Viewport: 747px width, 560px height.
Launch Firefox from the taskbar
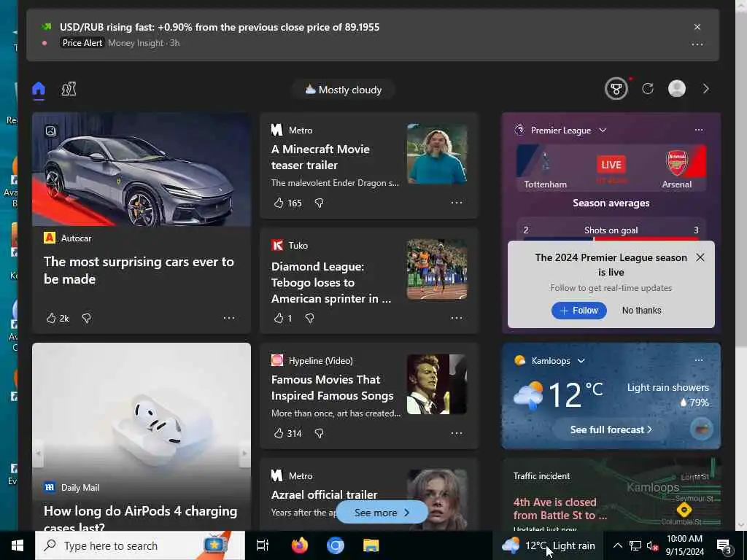pyautogui.click(x=300, y=545)
